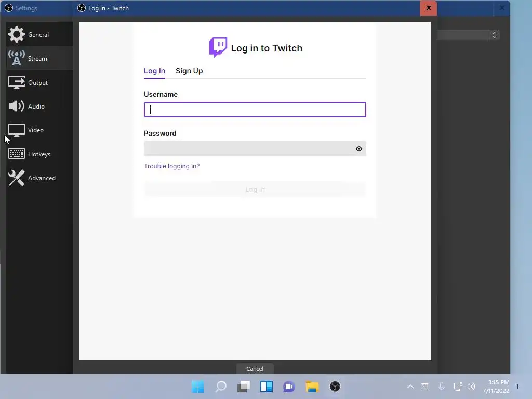
Task: Click OBS logo in Settings title bar
Action: [9, 8]
